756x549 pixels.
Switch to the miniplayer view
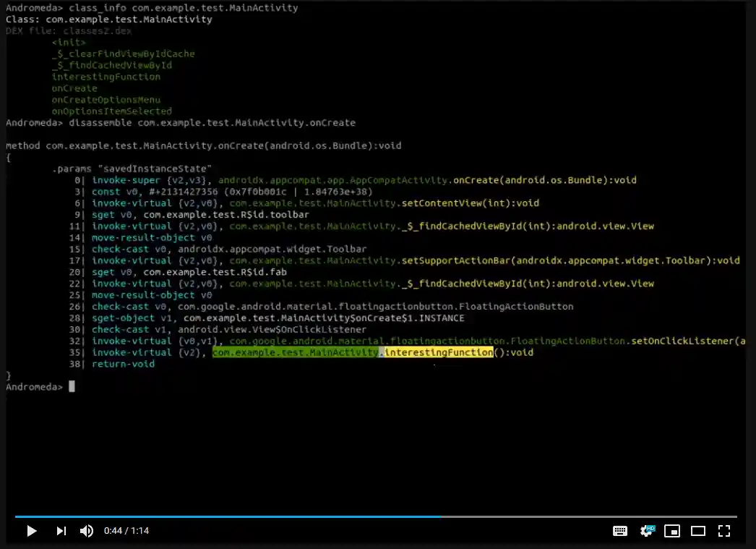[x=672, y=531]
